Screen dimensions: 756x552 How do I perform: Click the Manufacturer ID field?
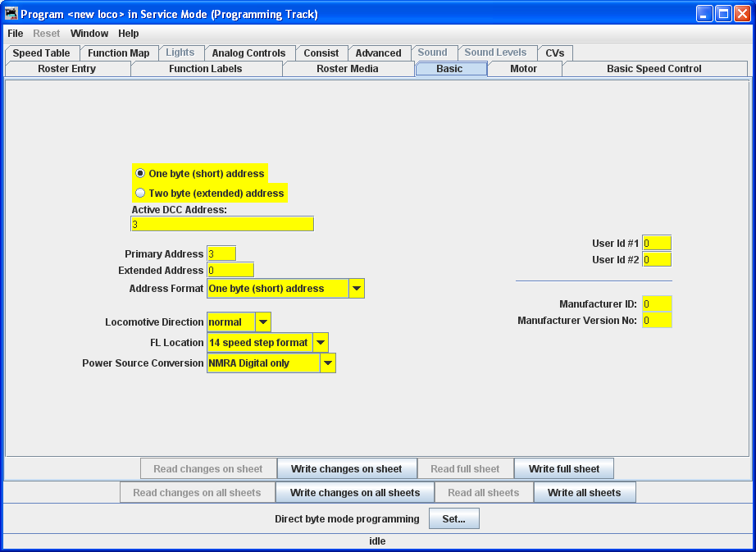coord(657,304)
